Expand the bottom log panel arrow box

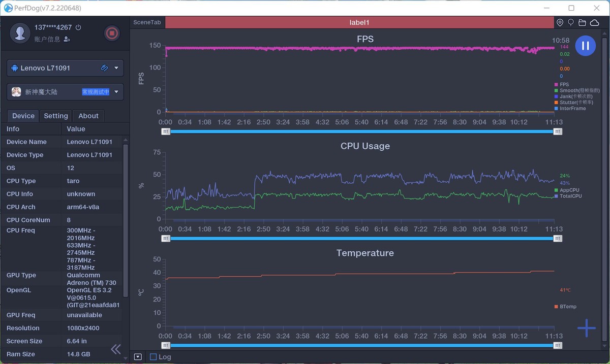[138, 357]
